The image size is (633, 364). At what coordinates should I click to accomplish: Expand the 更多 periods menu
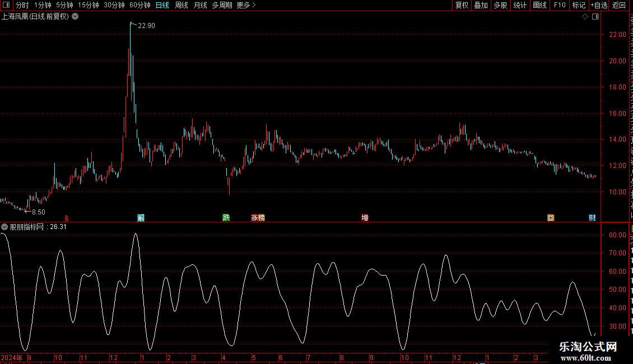pyautogui.click(x=246, y=5)
